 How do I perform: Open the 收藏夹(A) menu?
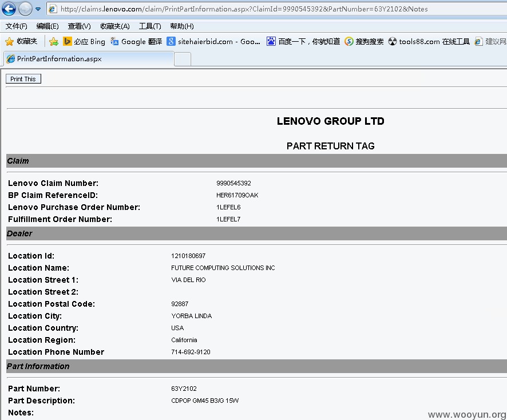(x=115, y=26)
